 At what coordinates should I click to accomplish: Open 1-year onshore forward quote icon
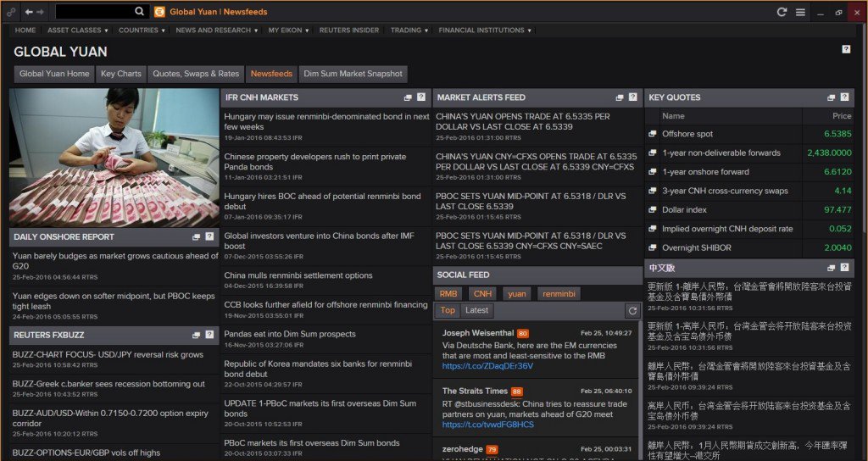click(653, 172)
